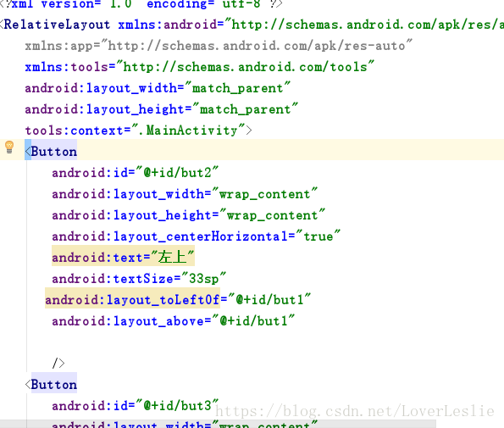Click the layout_above @+id/but1 line
The height and width of the screenshot is (428, 504).
pos(174,321)
